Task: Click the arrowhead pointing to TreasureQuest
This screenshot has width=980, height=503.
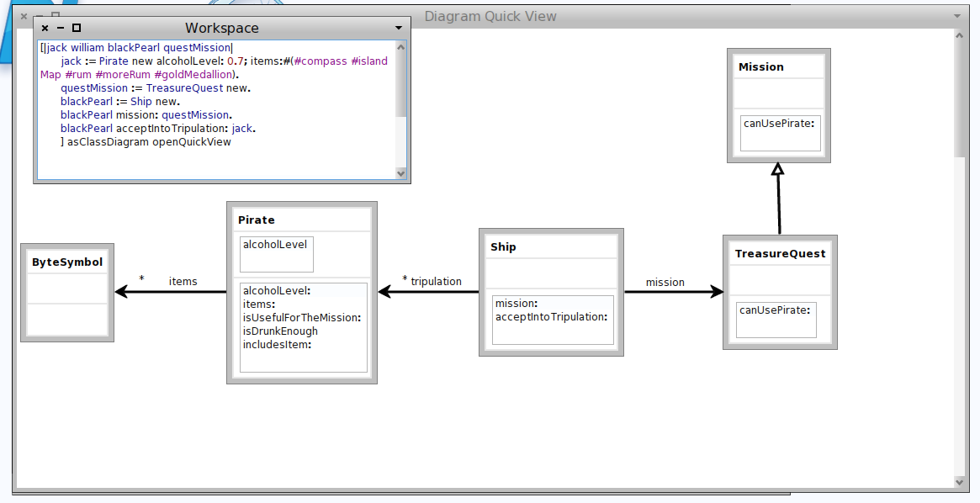Action: [x=716, y=291]
